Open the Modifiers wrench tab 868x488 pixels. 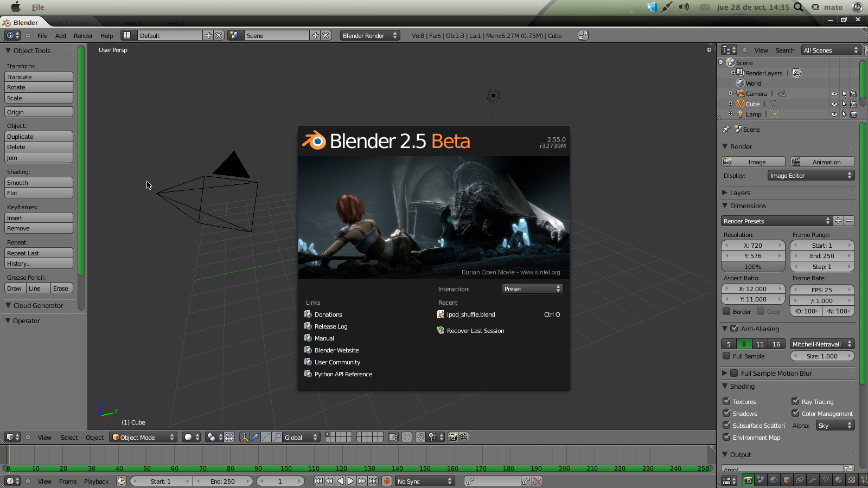813,480
